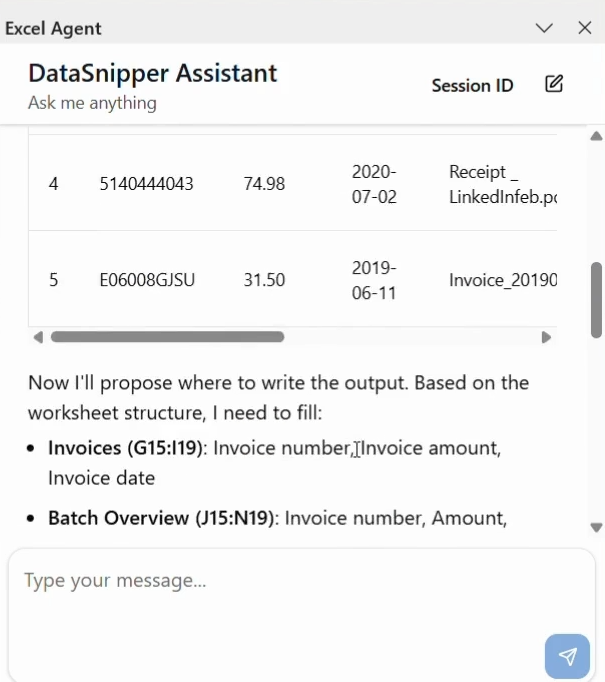This screenshot has width=605, height=682.
Task: Send message with paper plane button
Action: (567, 656)
